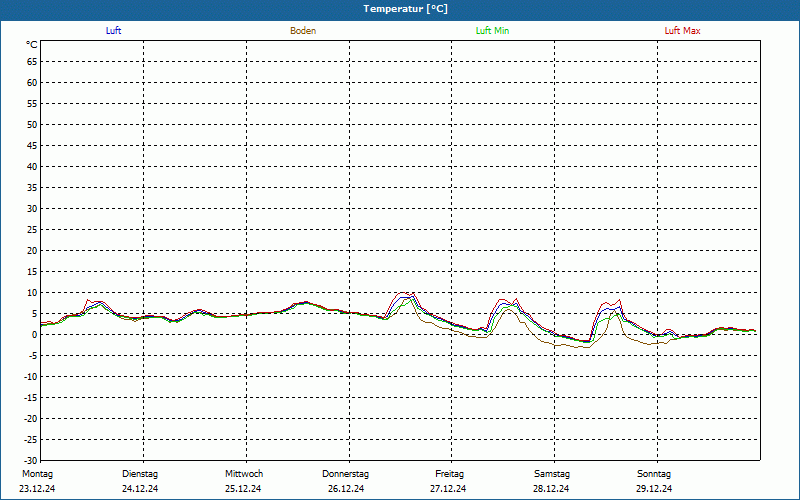Click the Temperatur [°C] chart title
The height and width of the screenshot is (500, 800).
point(406,9)
